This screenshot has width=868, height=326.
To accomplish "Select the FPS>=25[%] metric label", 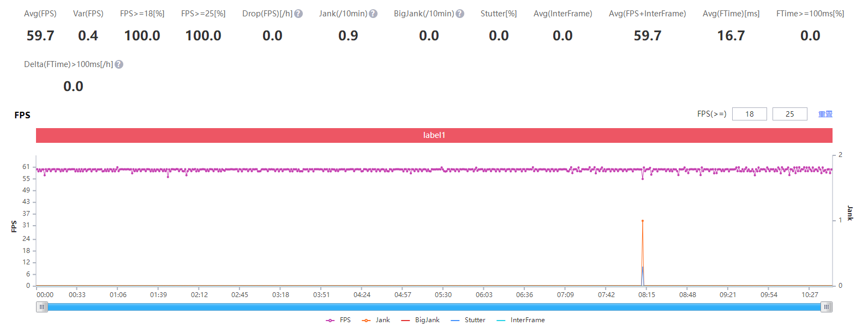I will [x=203, y=14].
